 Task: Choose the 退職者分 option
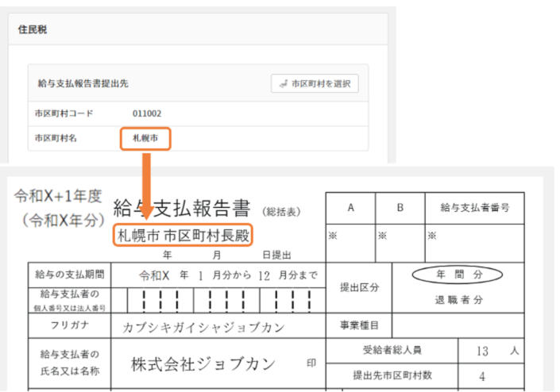click(x=458, y=300)
